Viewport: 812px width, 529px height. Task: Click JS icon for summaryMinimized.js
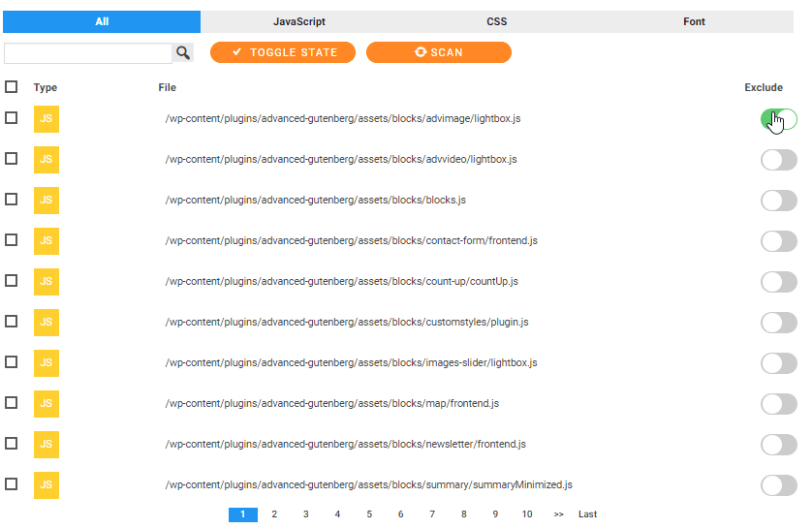tap(47, 485)
